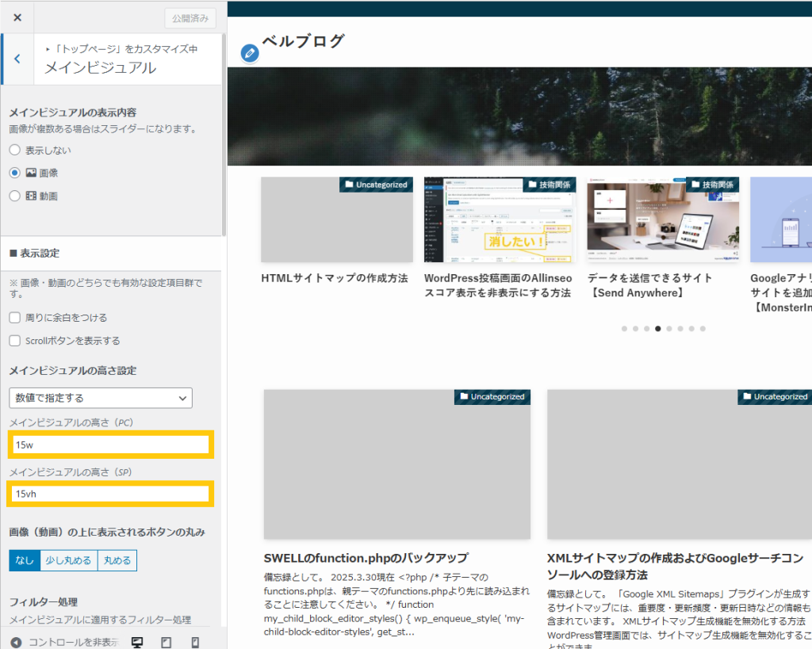The height and width of the screenshot is (649, 812).
Task: Enable 周りに余白をつける checkbox
Action: tap(15, 318)
